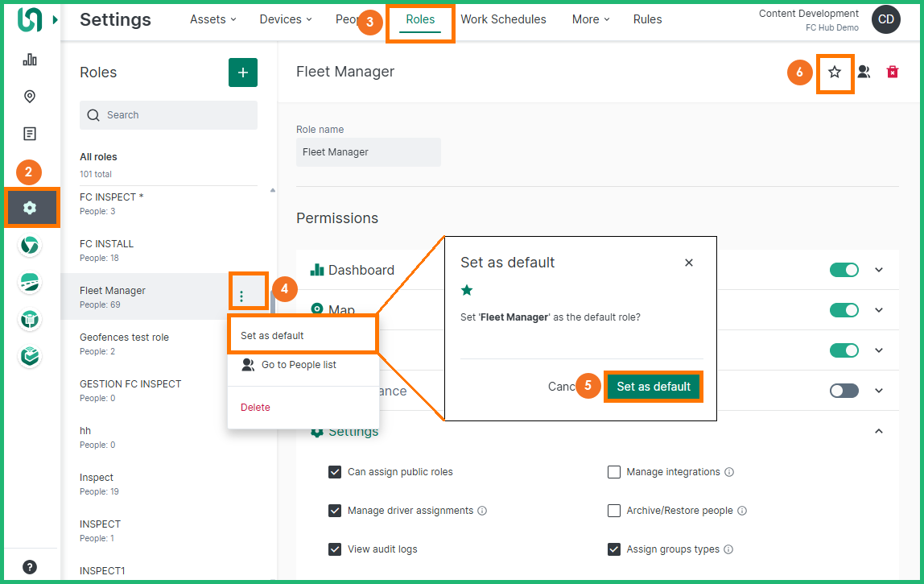The height and width of the screenshot is (584, 924).
Task: Confirm with Set as default button
Action: 654,387
